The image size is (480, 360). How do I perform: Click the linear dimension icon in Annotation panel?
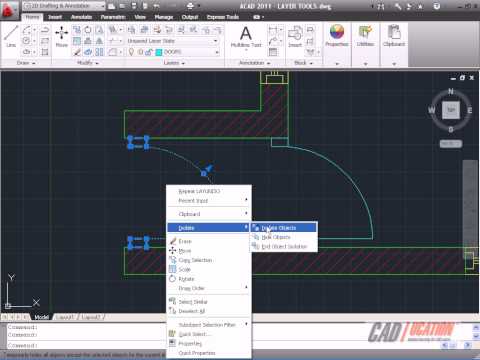tap(273, 31)
